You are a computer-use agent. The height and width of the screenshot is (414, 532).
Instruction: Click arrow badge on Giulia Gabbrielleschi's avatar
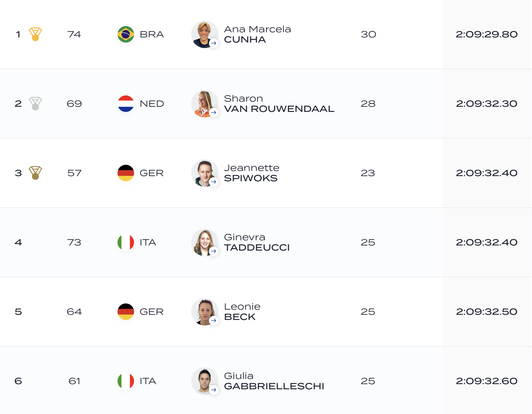pos(214,390)
